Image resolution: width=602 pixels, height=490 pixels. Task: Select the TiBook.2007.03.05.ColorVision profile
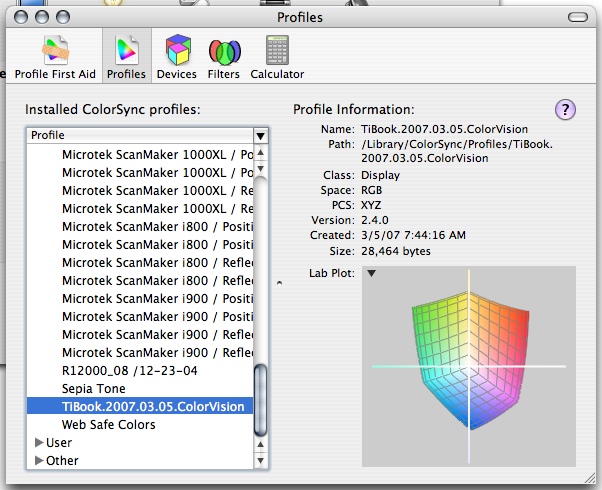[x=153, y=407]
